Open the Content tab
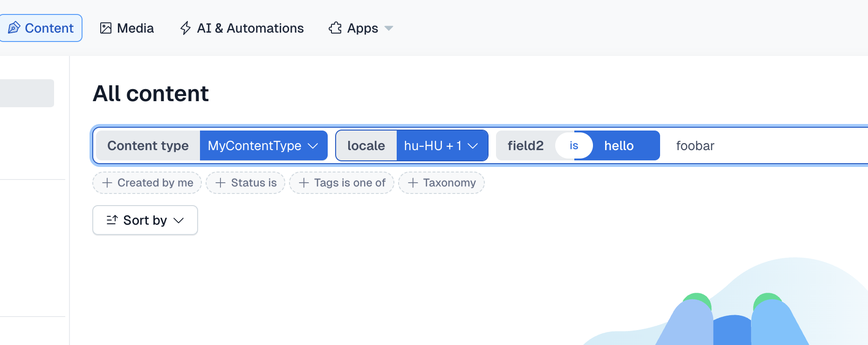This screenshot has width=868, height=345. coord(41,28)
